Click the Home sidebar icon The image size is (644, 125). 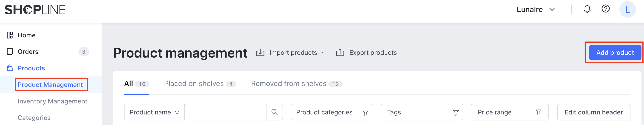pos(10,35)
